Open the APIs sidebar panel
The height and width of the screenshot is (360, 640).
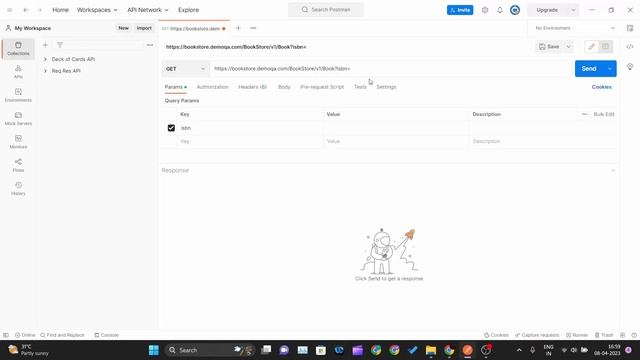[x=18, y=72]
